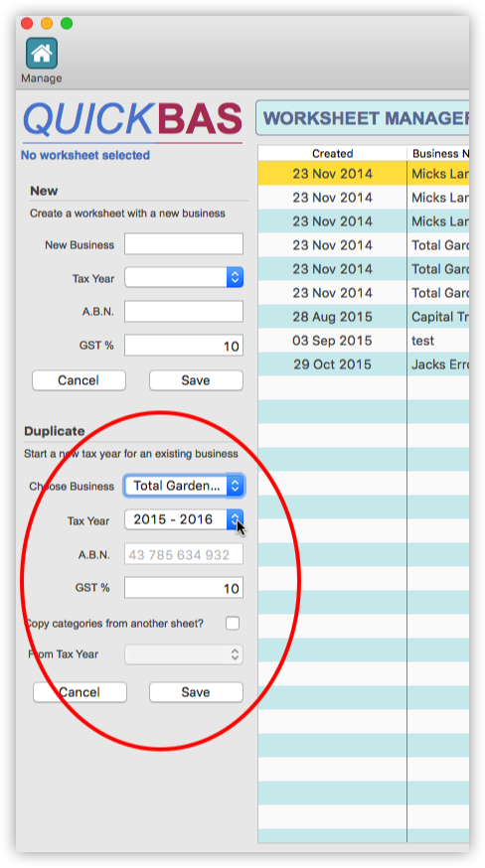Image resolution: width=485 pixels, height=868 pixels.
Task: Sort by the Created column header
Action: coord(333,153)
